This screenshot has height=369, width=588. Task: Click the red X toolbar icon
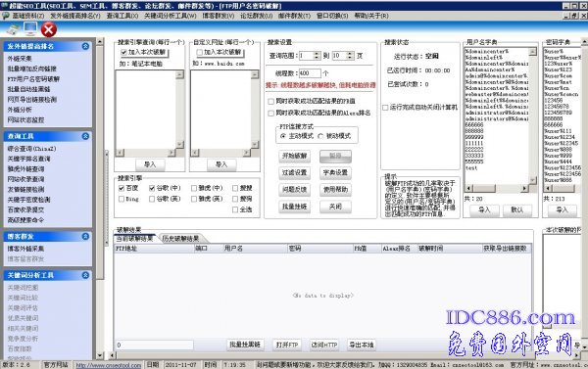49,30
